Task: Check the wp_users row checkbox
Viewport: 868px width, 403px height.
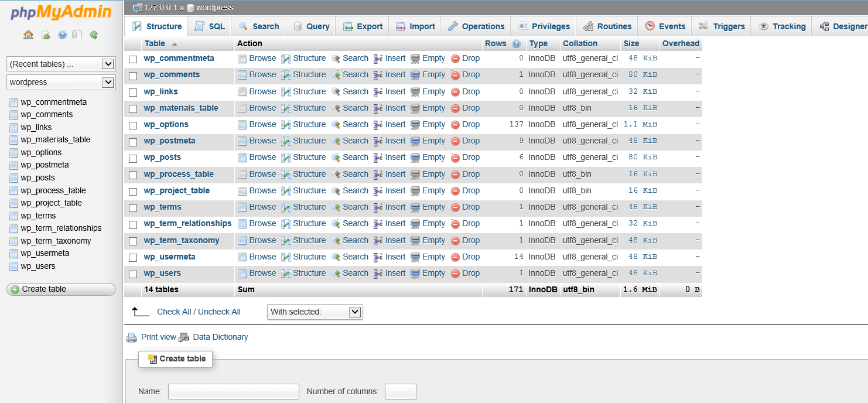Action: 133,274
